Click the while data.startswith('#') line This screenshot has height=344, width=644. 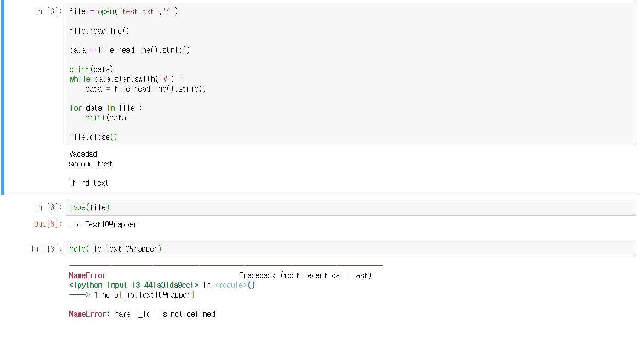pyautogui.click(x=126, y=79)
